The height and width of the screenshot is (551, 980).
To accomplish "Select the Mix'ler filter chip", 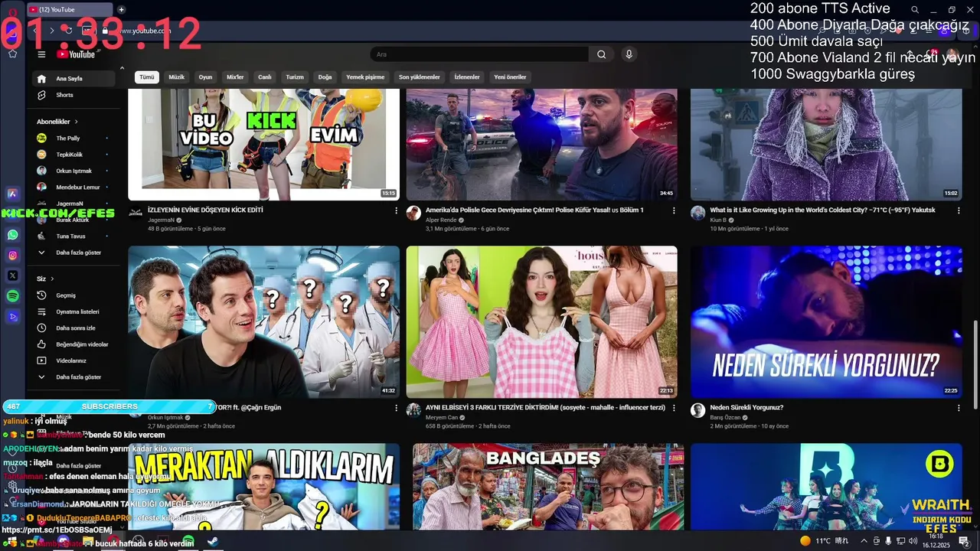I will click(235, 77).
